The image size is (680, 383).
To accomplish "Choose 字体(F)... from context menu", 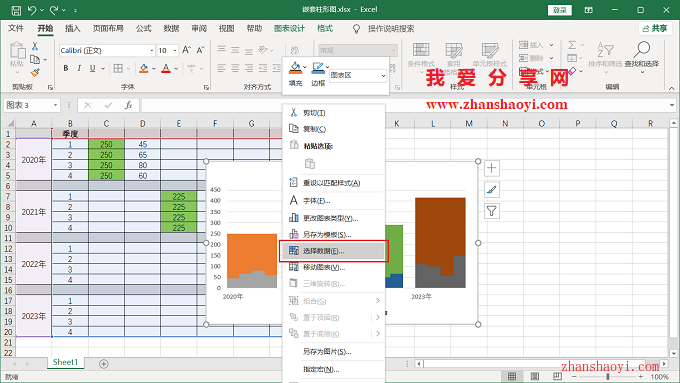I will tap(333, 201).
